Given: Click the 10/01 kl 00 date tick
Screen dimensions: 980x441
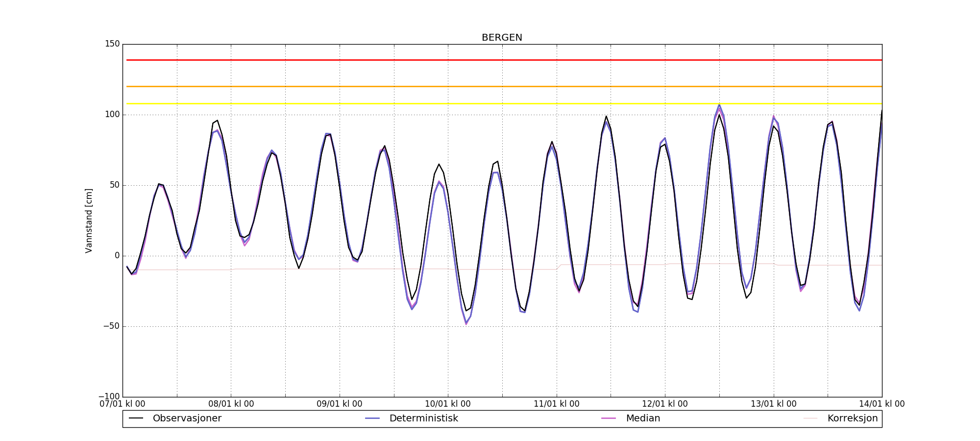Looking at the screenshot, I should (448, 404).
